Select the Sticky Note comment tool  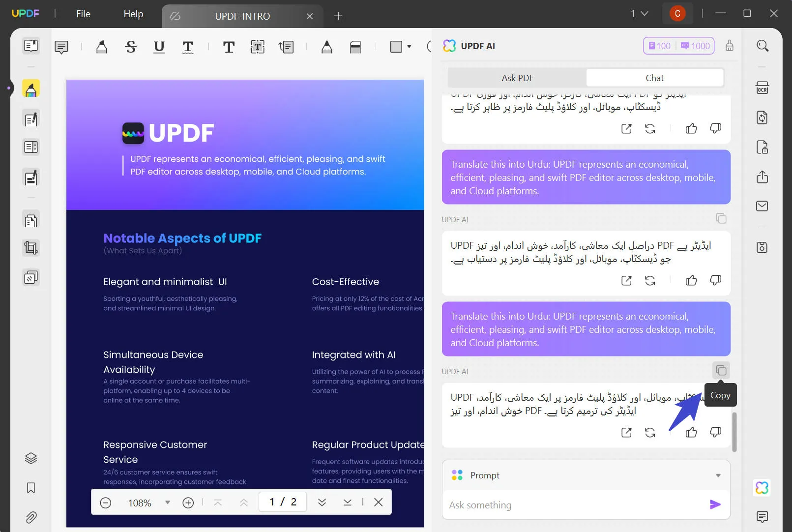pyautogui.click(x=61, y=47)
